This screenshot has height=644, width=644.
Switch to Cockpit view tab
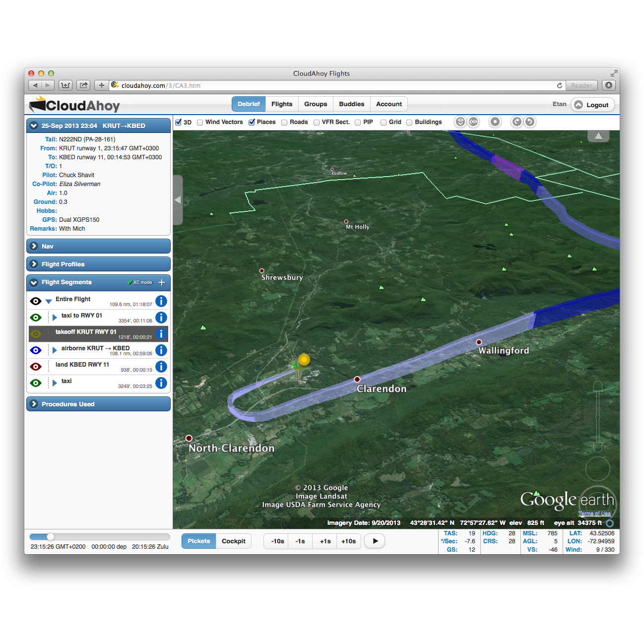tap(233, 541)
